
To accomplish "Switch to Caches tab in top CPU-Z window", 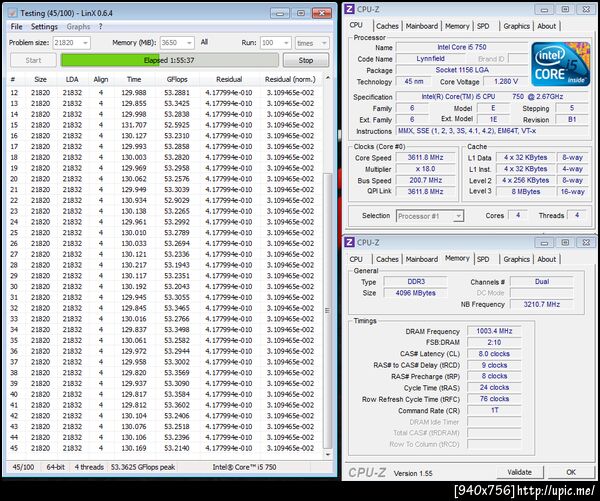I will click(x=387, y=26).
